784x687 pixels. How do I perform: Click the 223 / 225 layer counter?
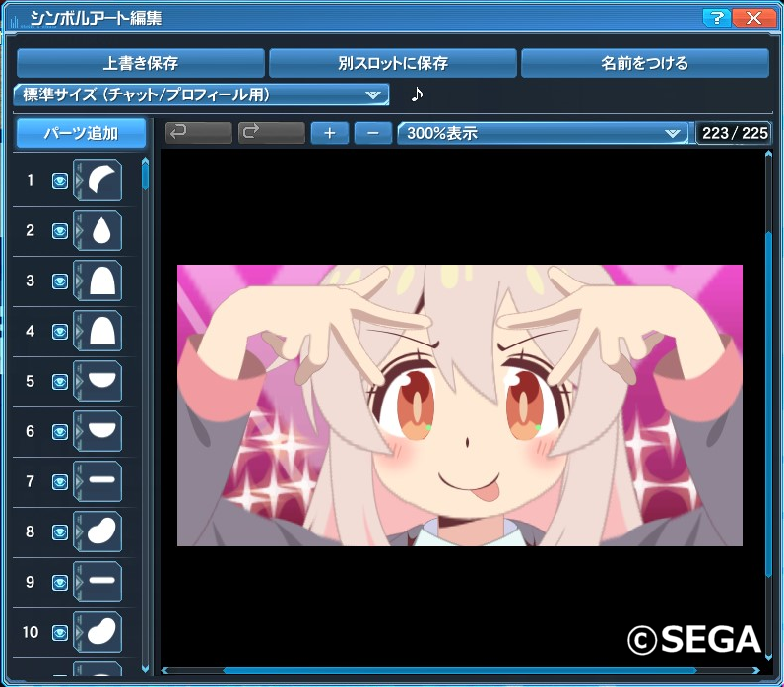(x=734, y=133)
